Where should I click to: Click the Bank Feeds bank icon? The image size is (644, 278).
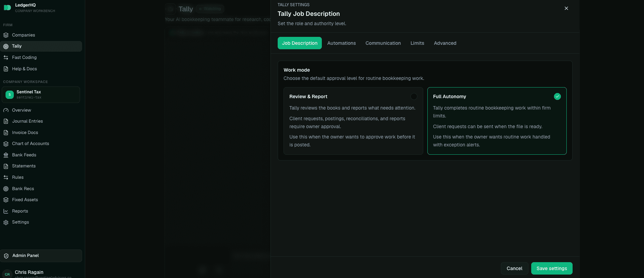[x=6, y=155]
